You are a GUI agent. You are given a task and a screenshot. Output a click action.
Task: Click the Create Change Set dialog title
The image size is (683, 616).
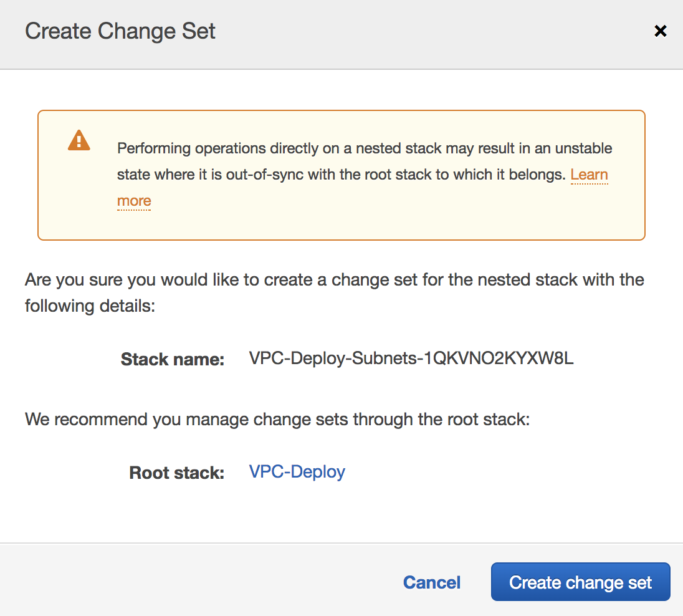coord(120,31)
